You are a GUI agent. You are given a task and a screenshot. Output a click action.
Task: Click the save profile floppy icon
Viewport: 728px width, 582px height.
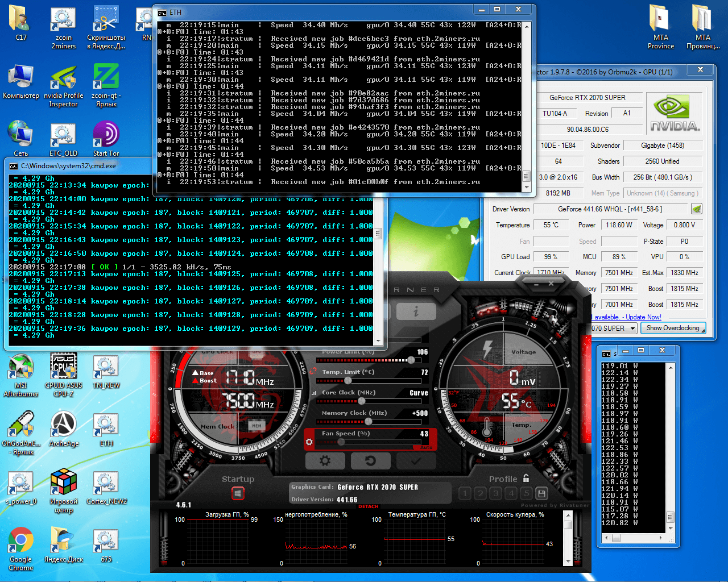541,493
